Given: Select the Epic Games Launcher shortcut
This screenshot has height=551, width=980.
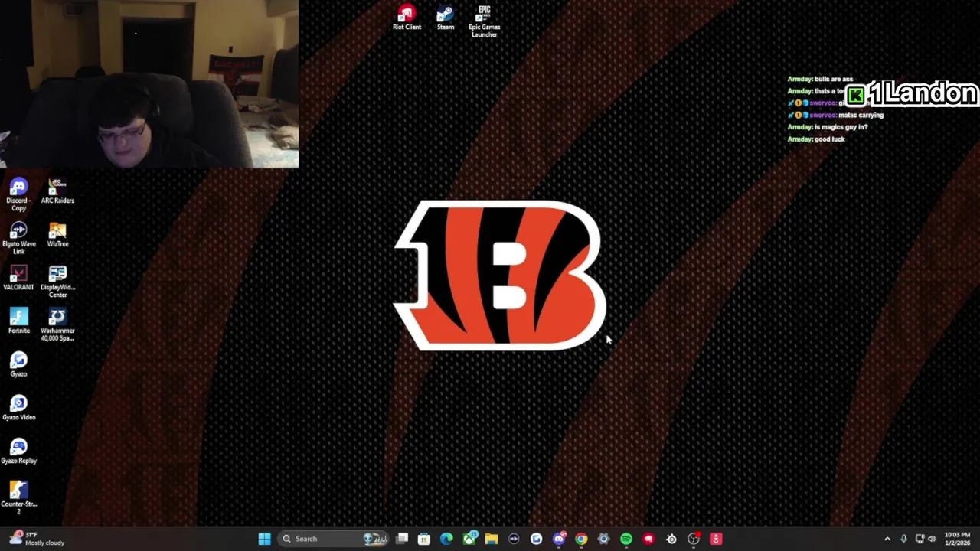Looking at the screenshot, I should click(484, 21).
